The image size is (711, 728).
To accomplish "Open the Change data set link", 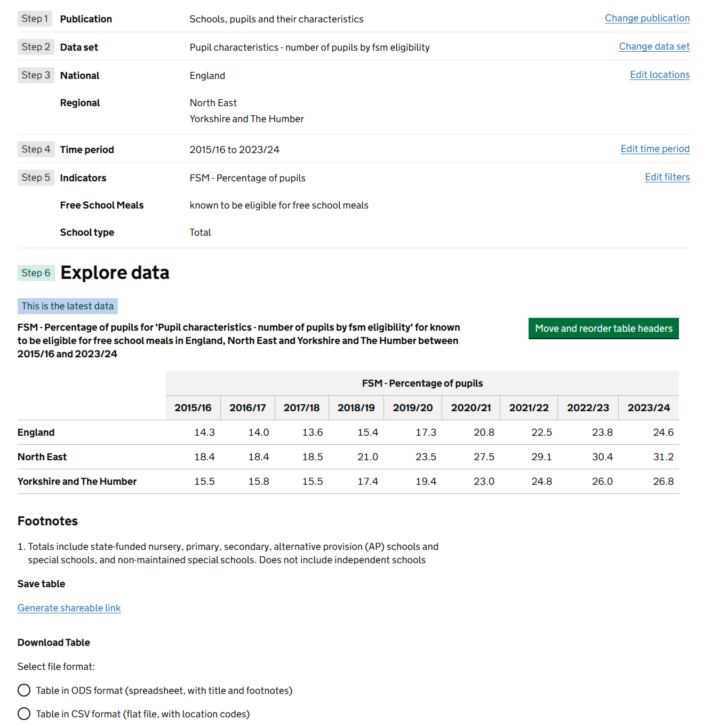I will point(654,46).
